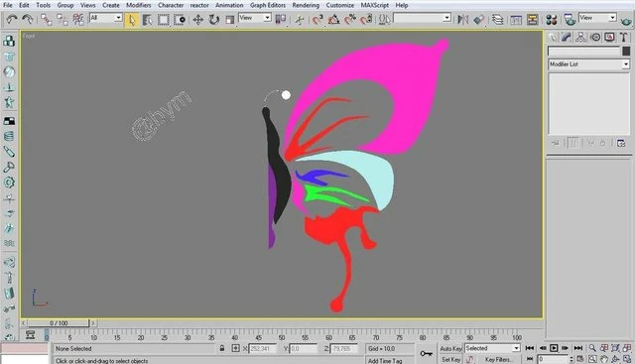Click the Align tool icon
The height and width of the screenshot is (364, 635).
[478, 20]
